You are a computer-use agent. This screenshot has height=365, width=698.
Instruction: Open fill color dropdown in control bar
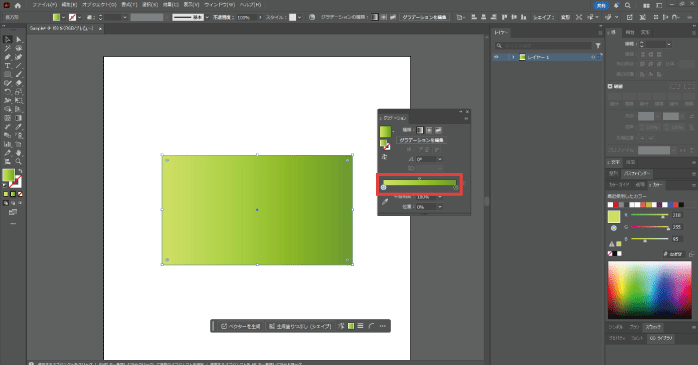(63, 17)
